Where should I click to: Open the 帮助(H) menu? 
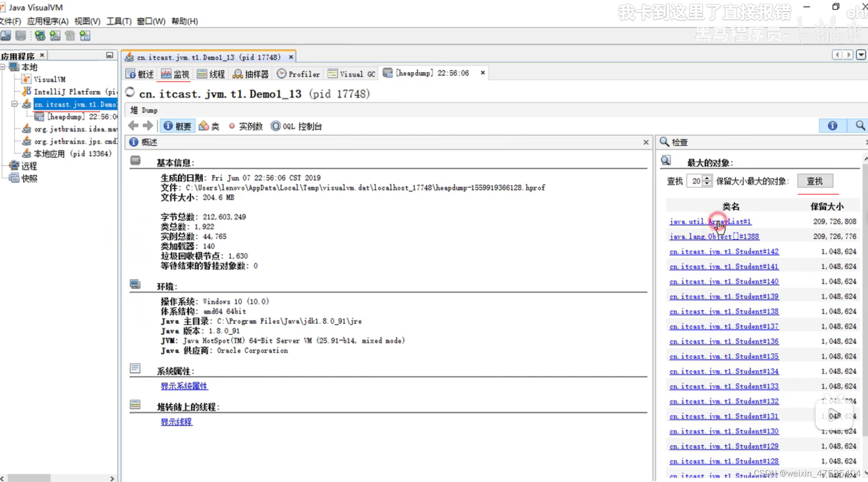tap(185, 21)
